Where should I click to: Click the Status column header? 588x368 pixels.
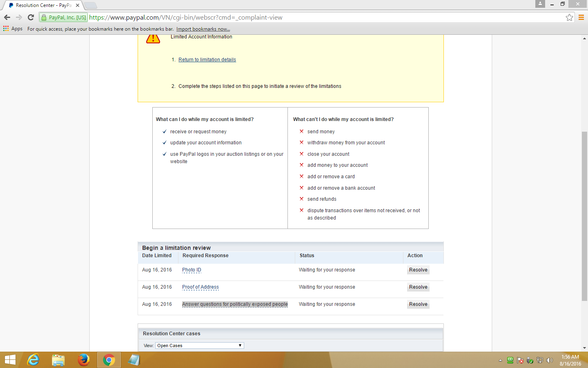point(307,256)
